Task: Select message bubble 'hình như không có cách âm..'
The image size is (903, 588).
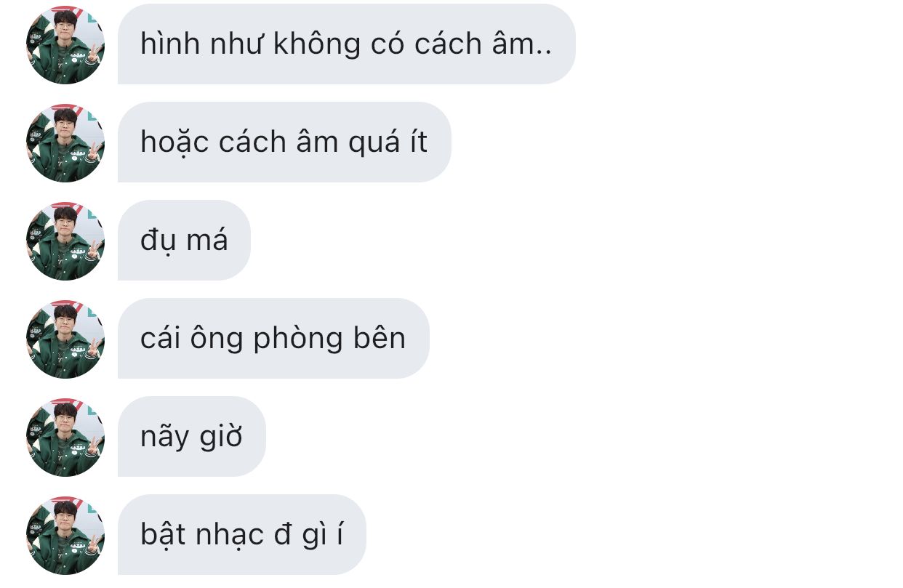Action: click(x=347, y=44)
